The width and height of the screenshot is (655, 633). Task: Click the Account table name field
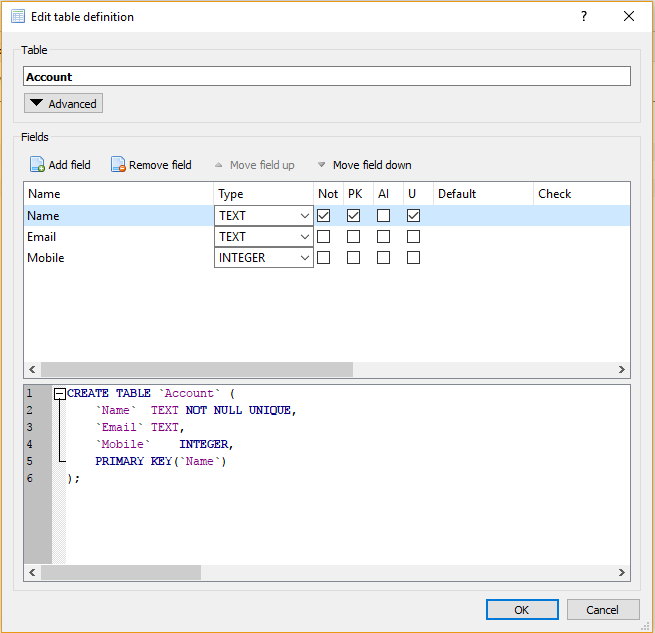tap(327, 76)
